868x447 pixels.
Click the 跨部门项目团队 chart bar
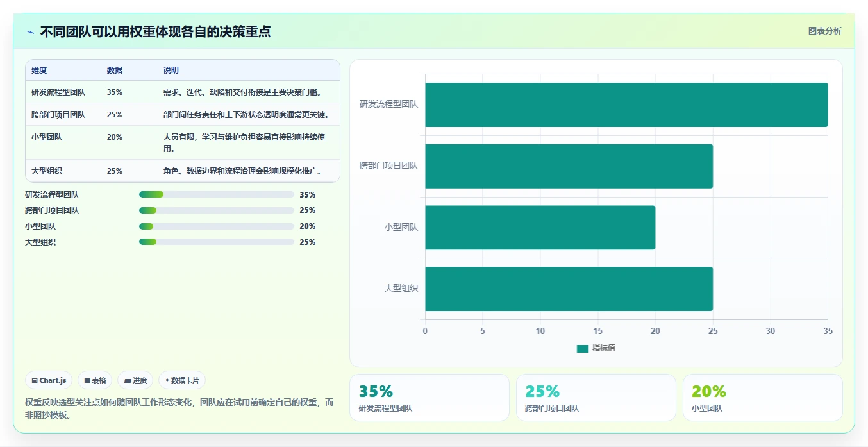[569, 166]
